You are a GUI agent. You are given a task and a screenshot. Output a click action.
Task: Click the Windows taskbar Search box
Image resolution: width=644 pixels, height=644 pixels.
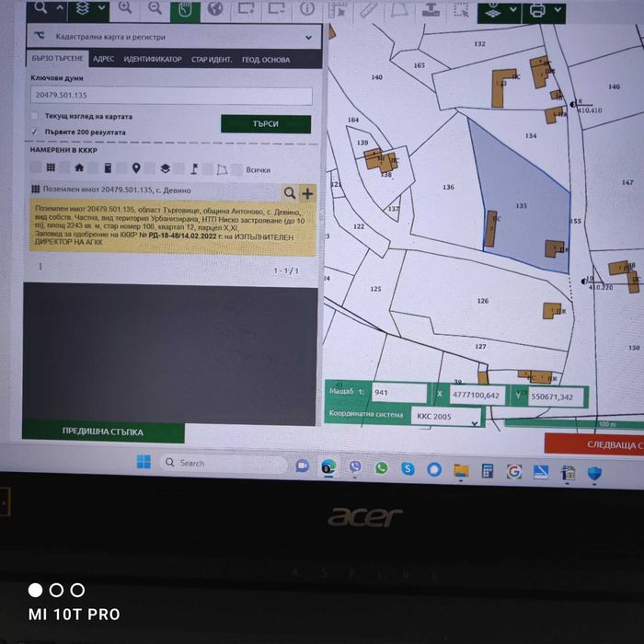(x=224, y=463)
